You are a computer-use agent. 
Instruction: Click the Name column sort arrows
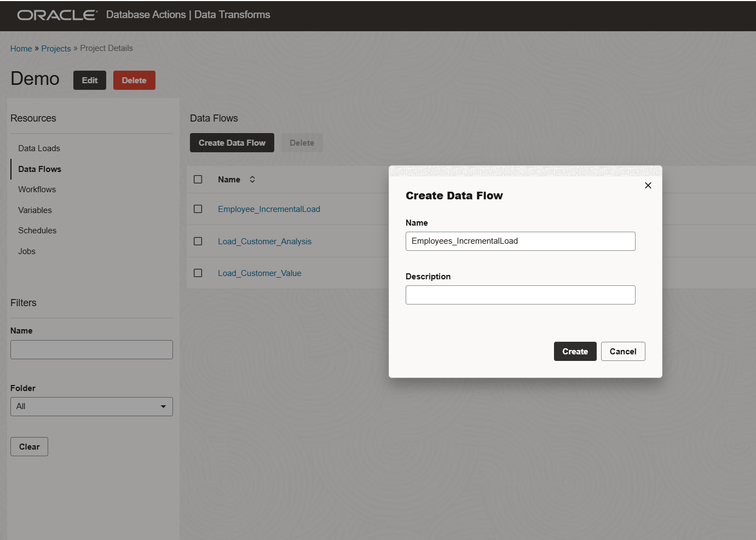coord(252,180)
